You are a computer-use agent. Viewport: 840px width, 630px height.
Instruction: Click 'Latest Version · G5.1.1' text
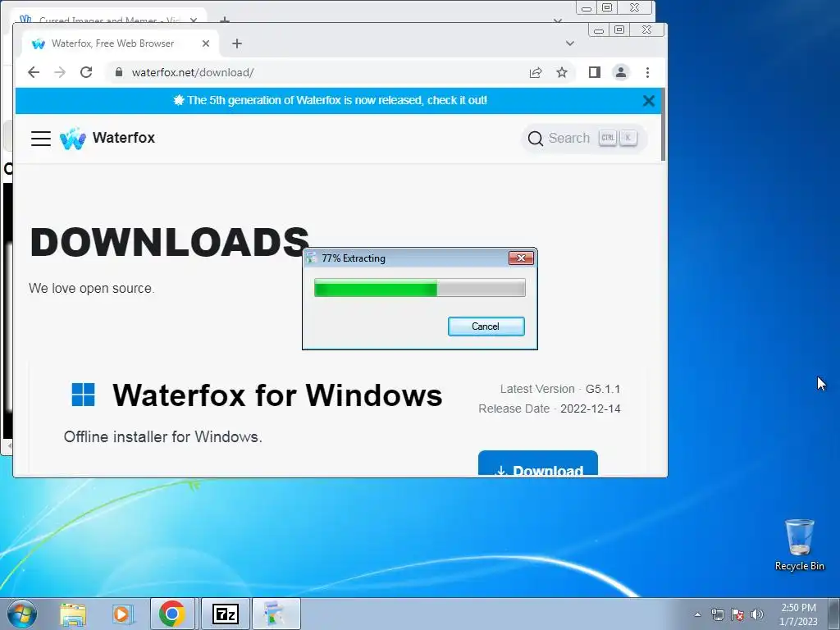coord(559,389)
